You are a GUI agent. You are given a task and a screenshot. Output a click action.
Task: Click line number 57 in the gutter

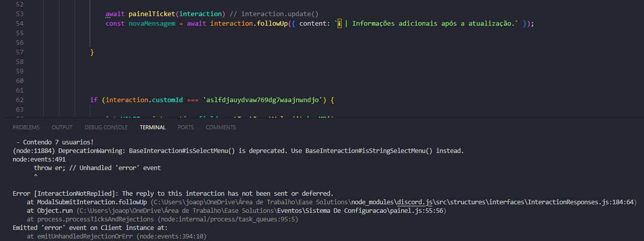[x=21, y=52]
